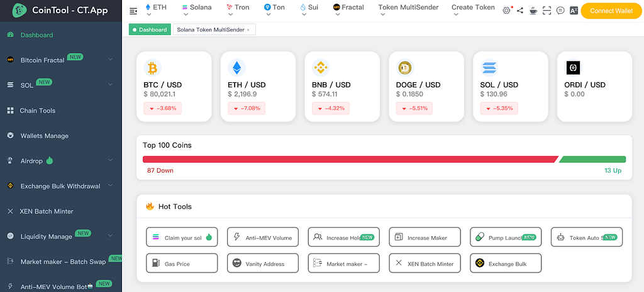Click the Gas Price pump icon
The image size is (644, 292).
tap(156, 263)
